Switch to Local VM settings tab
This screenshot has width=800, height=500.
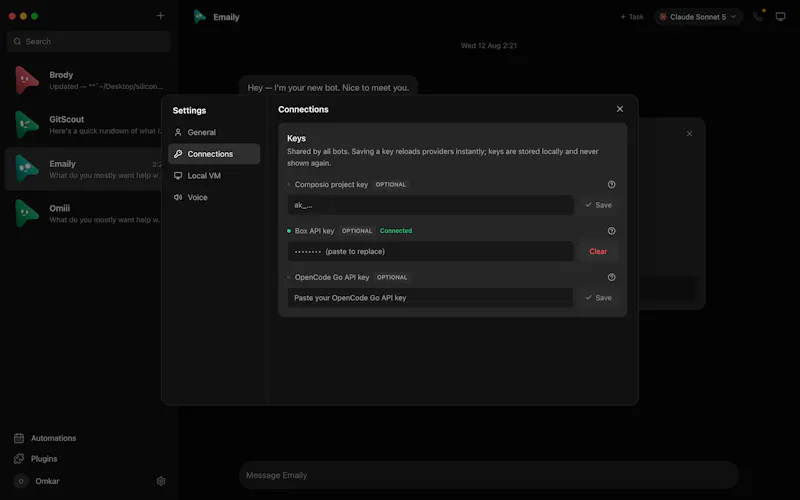(214, 176)
